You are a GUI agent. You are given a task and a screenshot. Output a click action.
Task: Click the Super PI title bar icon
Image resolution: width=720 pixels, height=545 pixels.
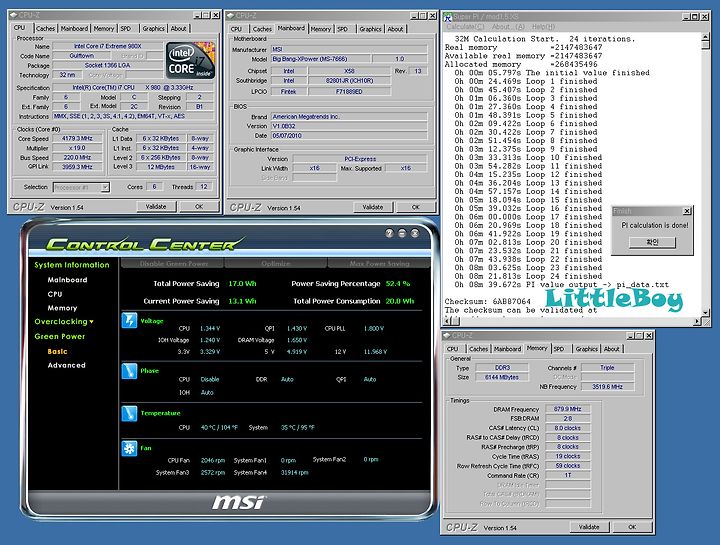(x=448, y=17)
